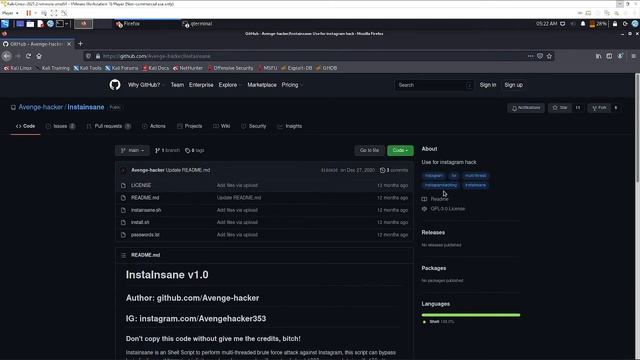This screenshot has height=360, width=640.
Task: Open the Actions tab
Action: coord(153,126)
